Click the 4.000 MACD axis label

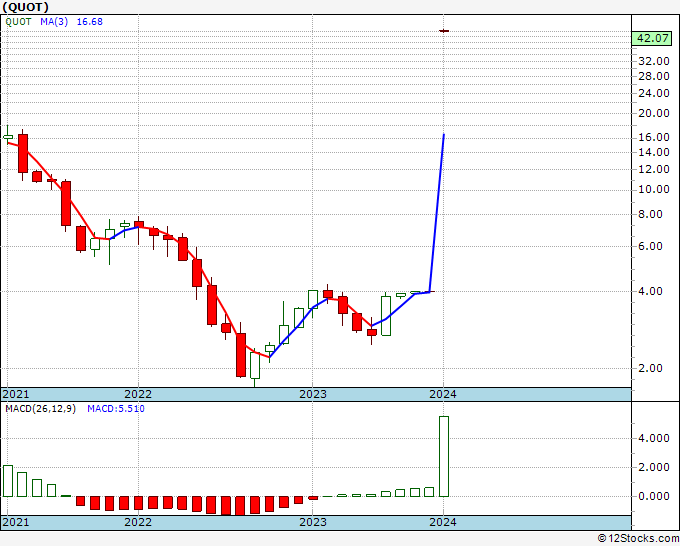coord(654,438)
